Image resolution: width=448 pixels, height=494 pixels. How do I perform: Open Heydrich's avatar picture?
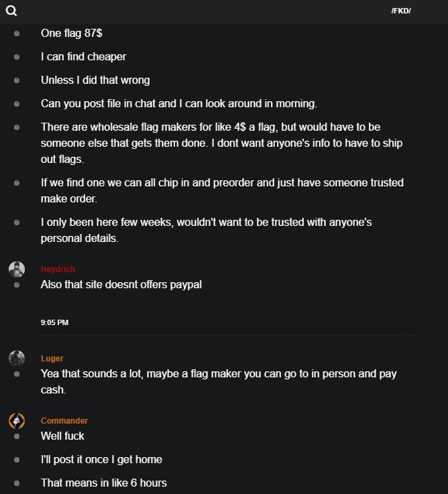point(17,269)
